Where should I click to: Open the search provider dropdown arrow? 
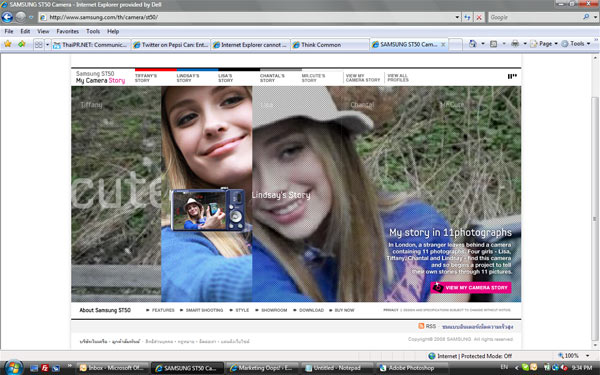[595, 17]
